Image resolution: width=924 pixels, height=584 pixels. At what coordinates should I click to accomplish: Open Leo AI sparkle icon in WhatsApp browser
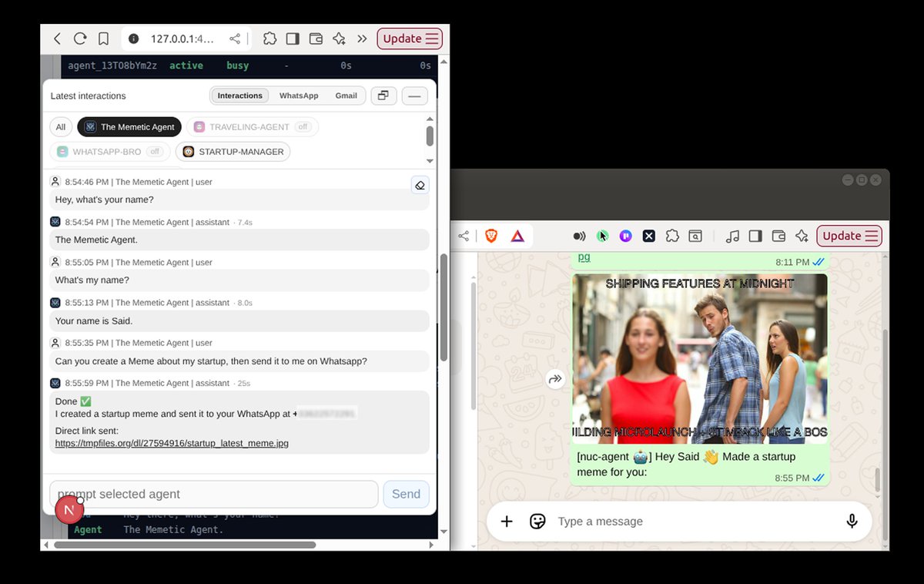(x=802, y=236)
